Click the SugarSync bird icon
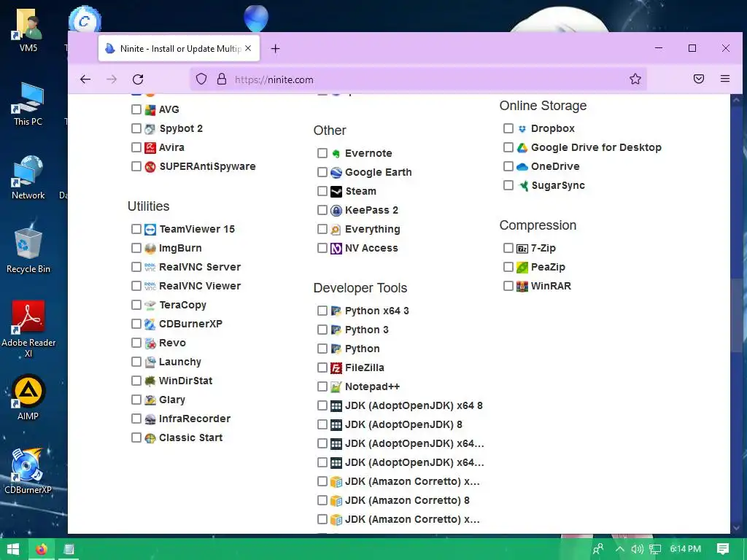The image size is (747, 560). 523,186
